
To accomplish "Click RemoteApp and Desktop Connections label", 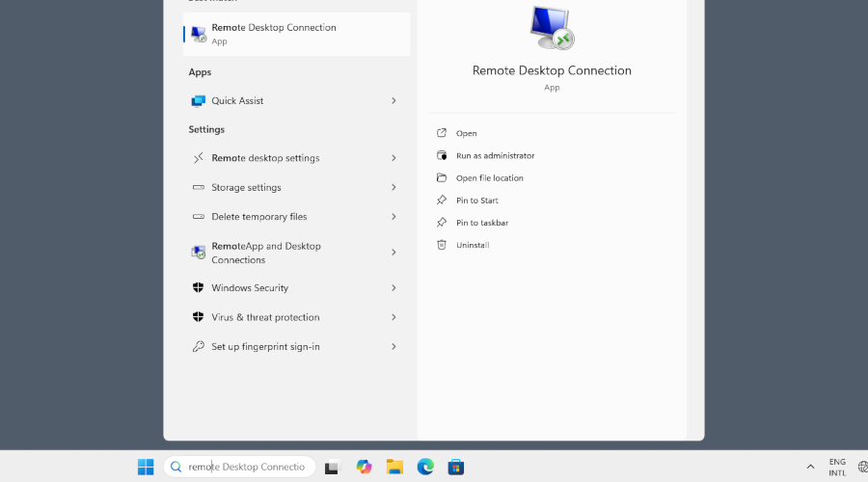I will pos(266,253).
